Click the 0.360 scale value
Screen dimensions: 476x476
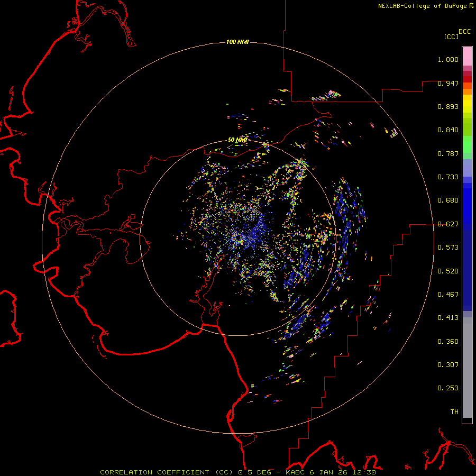coord(448,342)
